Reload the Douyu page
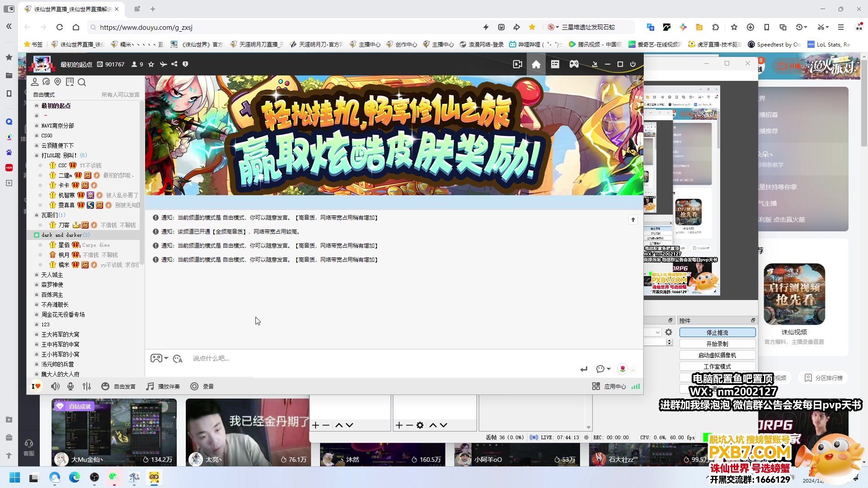The height and width of the screenshot is (488, 868). coord(60,27)
